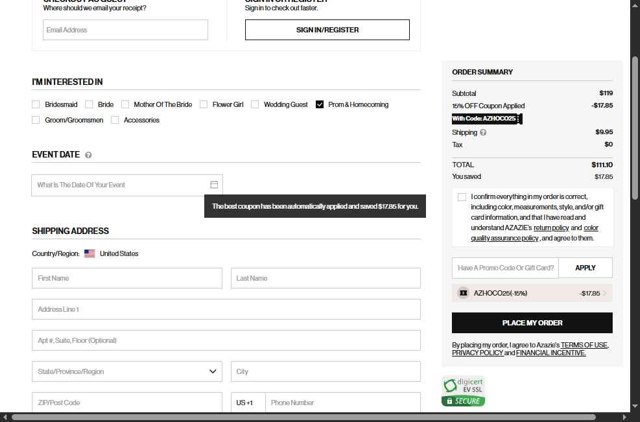Check the Groom/Groomsmen checkbox
This screenshot has height=422, width=640.
[x=36, y=120]
